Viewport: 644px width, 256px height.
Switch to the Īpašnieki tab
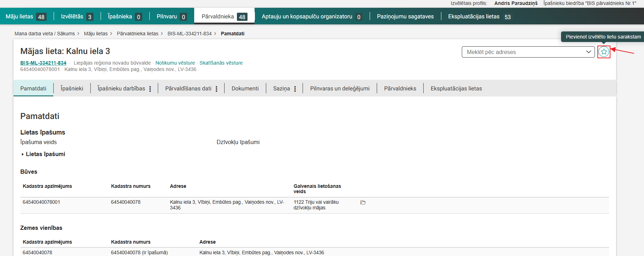(x=72, y=89)
